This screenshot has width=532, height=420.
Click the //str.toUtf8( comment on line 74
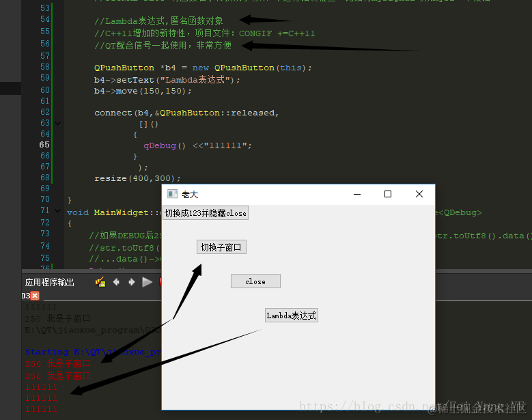tap(124, 248)
